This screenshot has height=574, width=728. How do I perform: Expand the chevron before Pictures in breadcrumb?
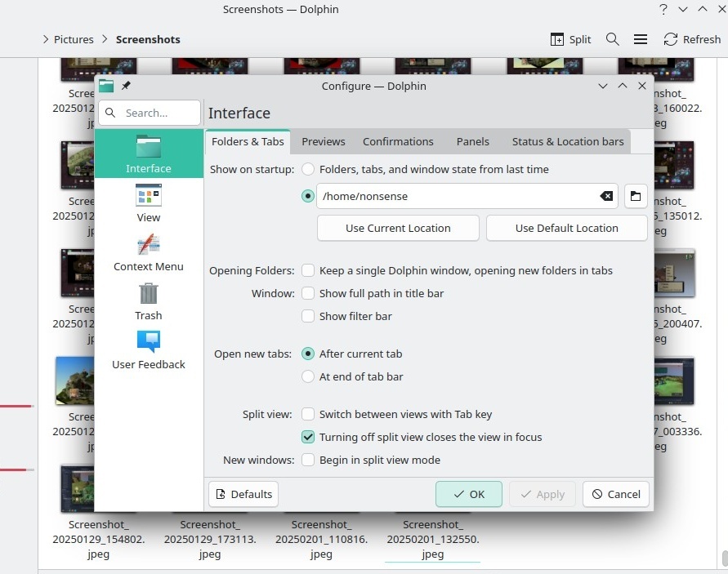click(46, 39)
